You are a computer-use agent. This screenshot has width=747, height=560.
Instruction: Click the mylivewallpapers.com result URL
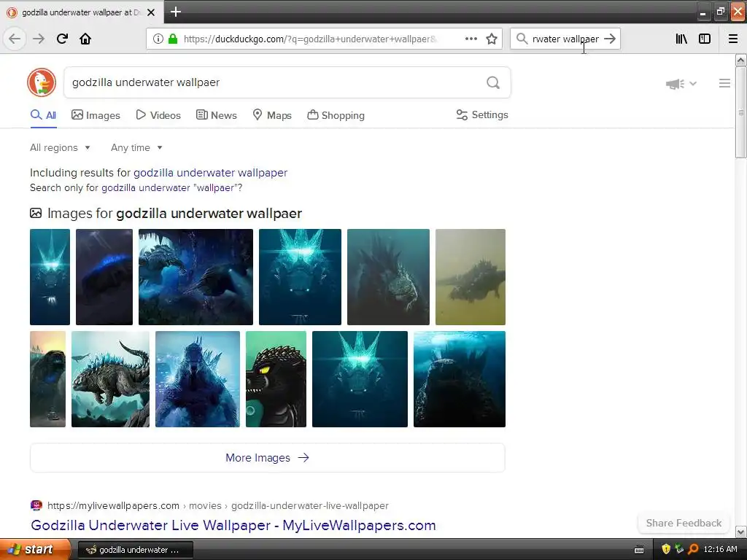coord(217,506)
